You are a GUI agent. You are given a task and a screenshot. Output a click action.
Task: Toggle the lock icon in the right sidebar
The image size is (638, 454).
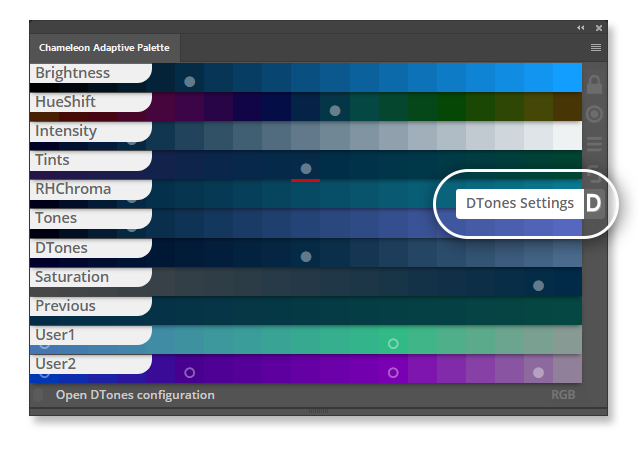[594, 85]
